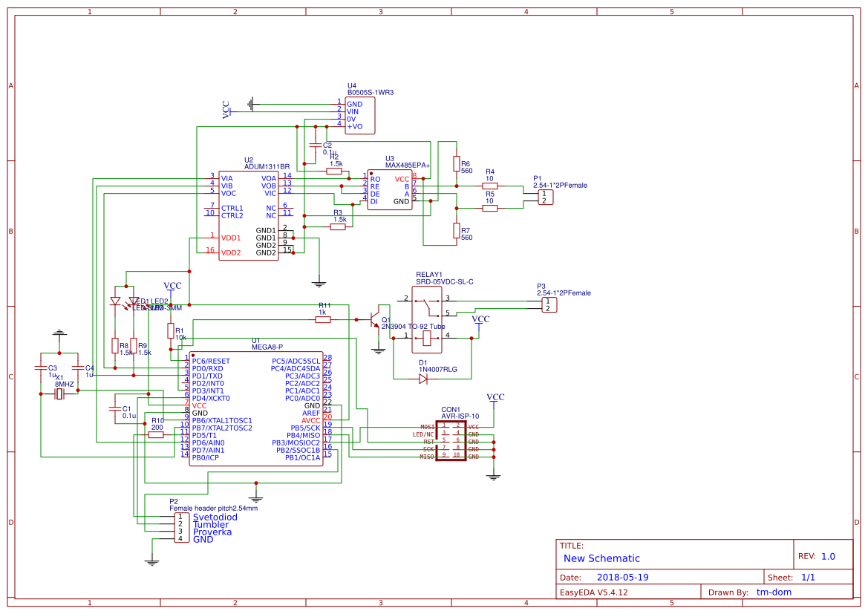Click the U3 MAX485EPA+ transceiver symbol
Image resolution: width=868 pixels, height=614 pixels.
pyautogui.click(x=389, y=189)
